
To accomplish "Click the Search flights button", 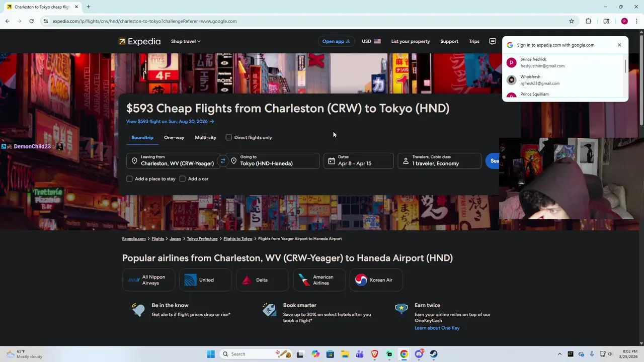I will [x=493, y=161].
